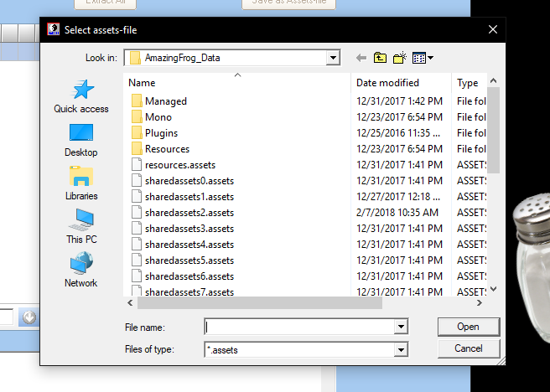Image resolution: width=550 pixels, height=392 pixels.
Task: Click the horizontal scrollbar left arrow
Action: pyautogui.click(x=130, y=302)
